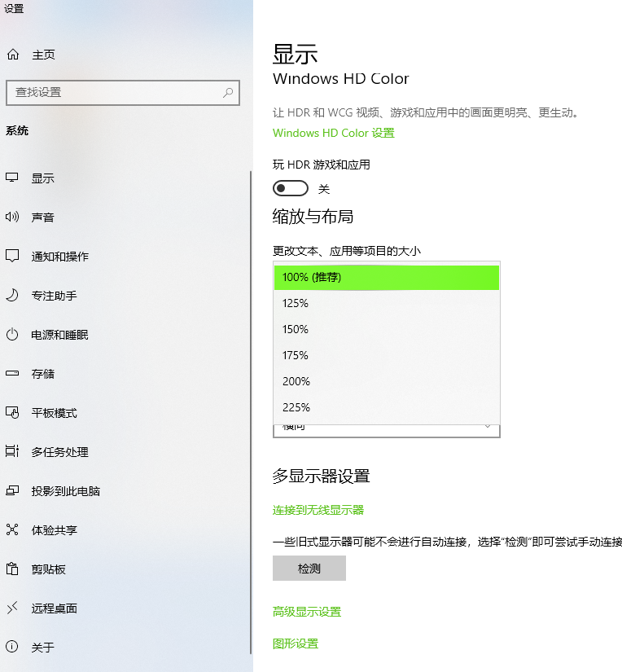Open the orientation dropdown chevron below scaling list
622x672 pixels.
pyautogui.click(x=488, y=427)
